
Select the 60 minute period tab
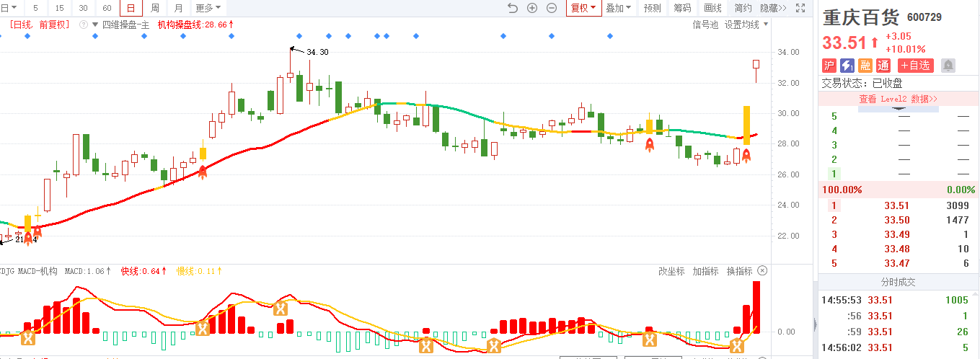(x=107, y=8)
